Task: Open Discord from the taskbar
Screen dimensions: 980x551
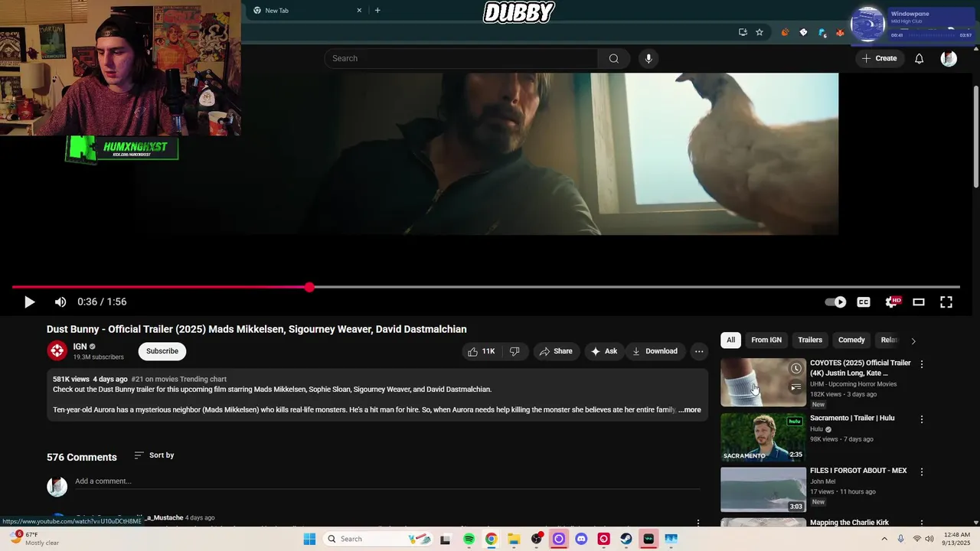Action: [x=581, y=539]
